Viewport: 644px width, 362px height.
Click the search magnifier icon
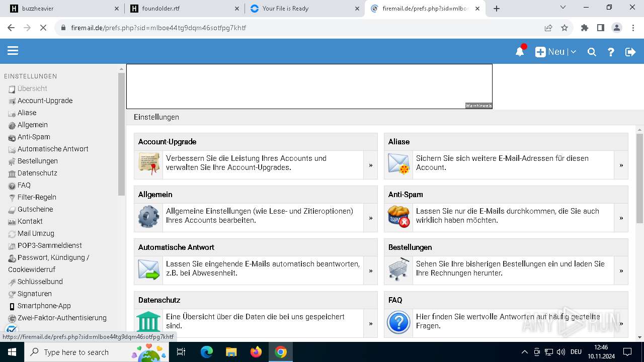(592, 52)
